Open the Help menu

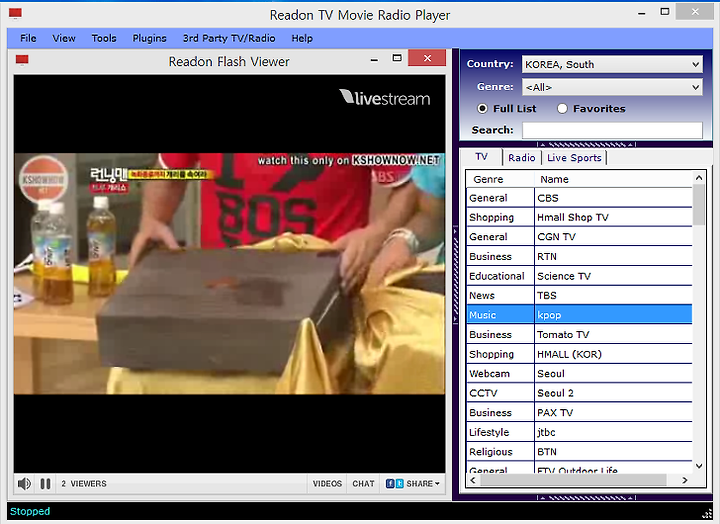(x=302, y=38)
